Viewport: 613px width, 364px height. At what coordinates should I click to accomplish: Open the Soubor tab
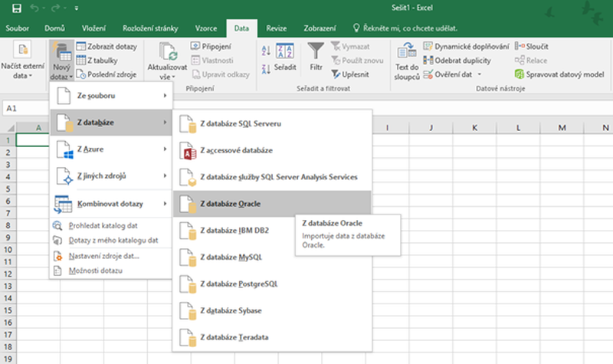pyautogui.click(x=17, y=28)
